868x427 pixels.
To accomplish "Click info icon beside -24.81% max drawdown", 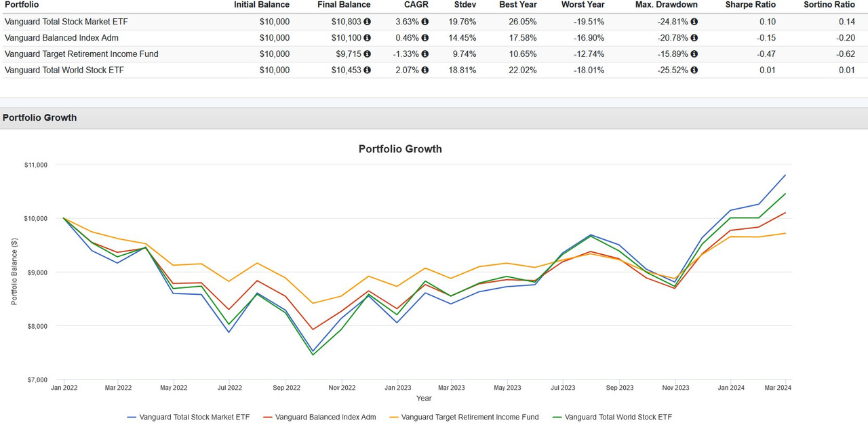I will [x=694, y=22].
